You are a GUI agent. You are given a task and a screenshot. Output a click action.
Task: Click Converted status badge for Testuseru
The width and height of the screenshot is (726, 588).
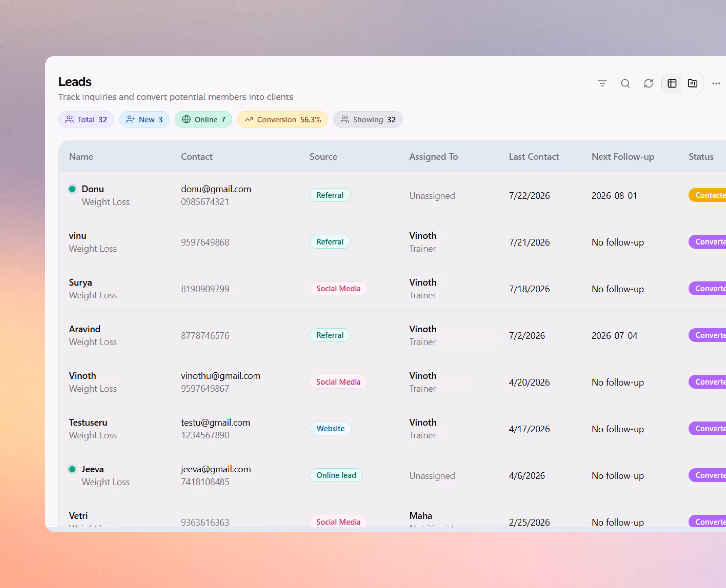(x=707, y=429)
